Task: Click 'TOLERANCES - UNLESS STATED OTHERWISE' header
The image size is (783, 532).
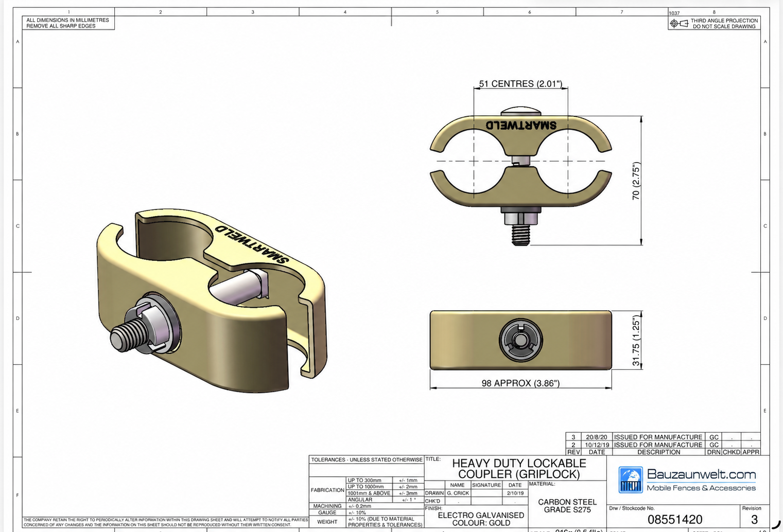Action: (x=367, y=459)
